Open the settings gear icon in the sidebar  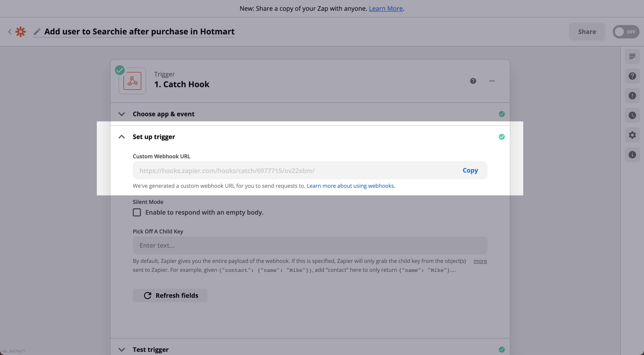(632, 135)
